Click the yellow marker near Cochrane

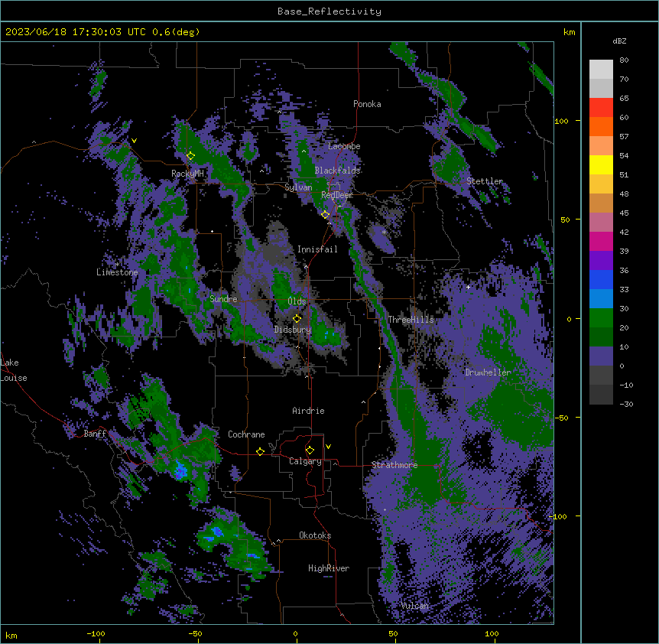(x=260, y=451)
